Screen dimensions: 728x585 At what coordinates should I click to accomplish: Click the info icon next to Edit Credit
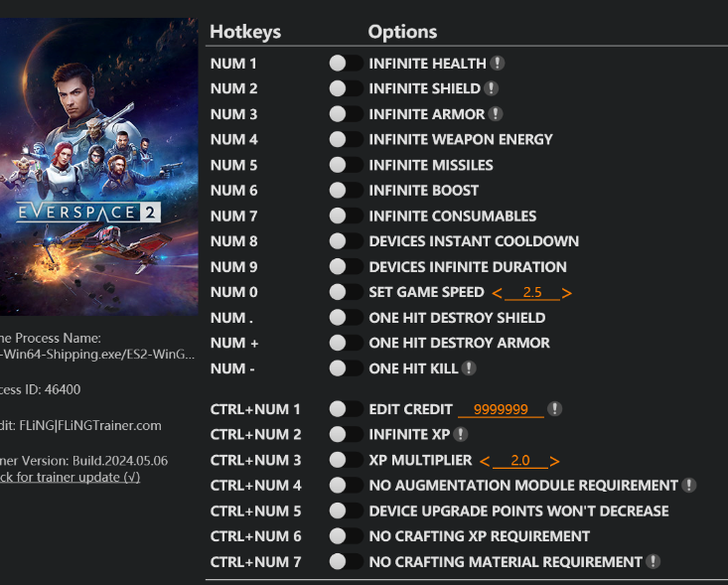(555, 409)
